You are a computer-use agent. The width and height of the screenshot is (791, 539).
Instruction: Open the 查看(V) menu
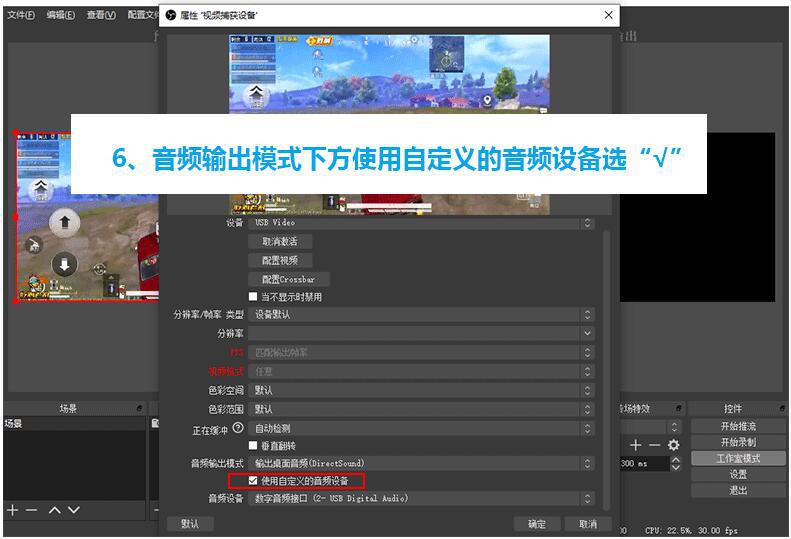pyautogui.click(x=101, y=15)
